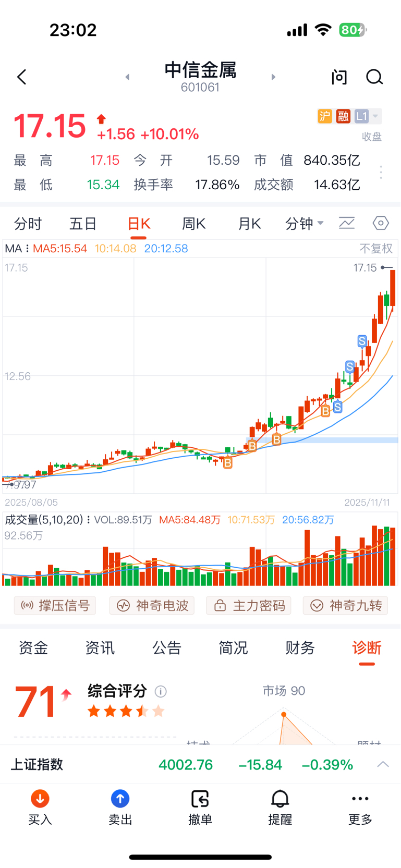Tap the stock title 中信金属
Viewport: 401px width, 868px height.
pos(200,70)
